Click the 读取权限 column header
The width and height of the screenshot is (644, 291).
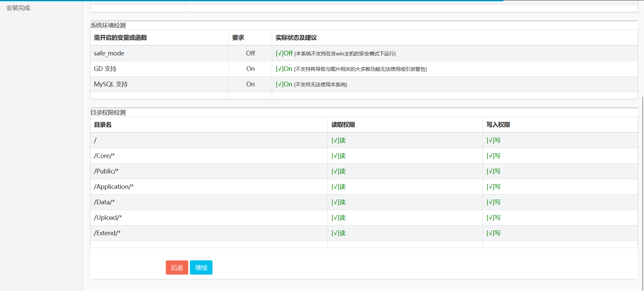click(343, 125)
